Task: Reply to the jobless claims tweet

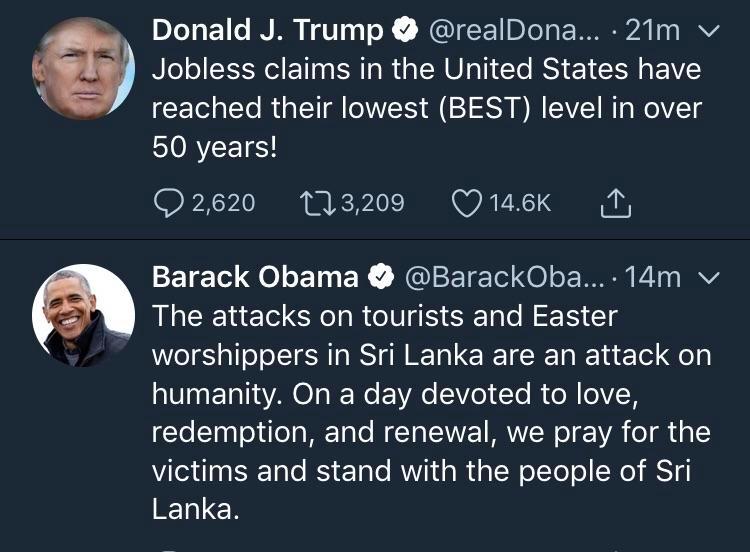Action: click(x=167, y=203)
